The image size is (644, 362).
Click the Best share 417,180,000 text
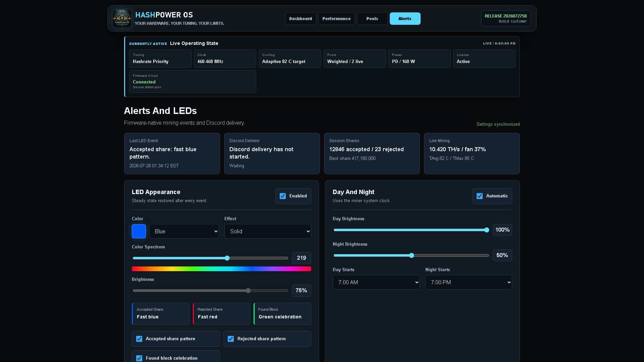click(352, 159)
